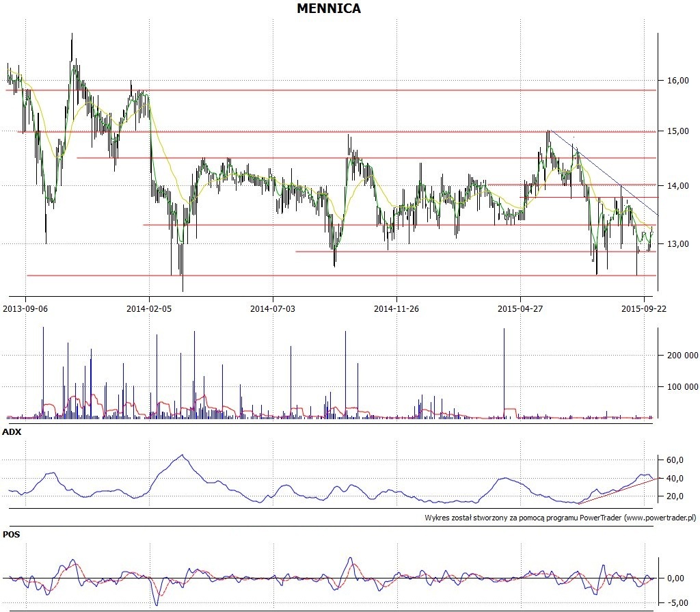The height and width of the screenshot is (612, 700).
Task: Select the 2013-09-06 date label
Action: (x=25, y=308)
